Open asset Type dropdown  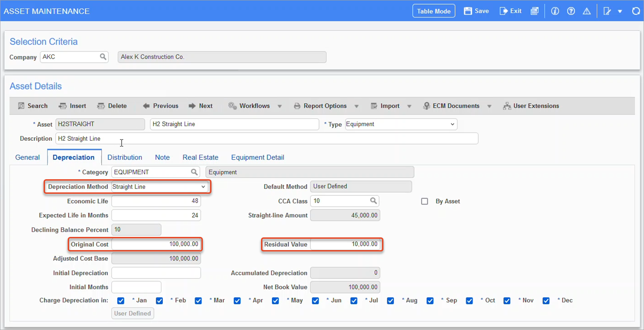[401, 124]
